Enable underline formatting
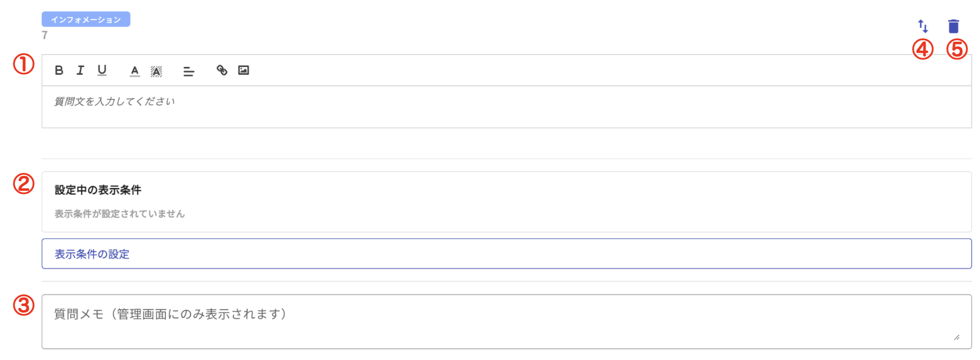 click(x=102, y=70)
